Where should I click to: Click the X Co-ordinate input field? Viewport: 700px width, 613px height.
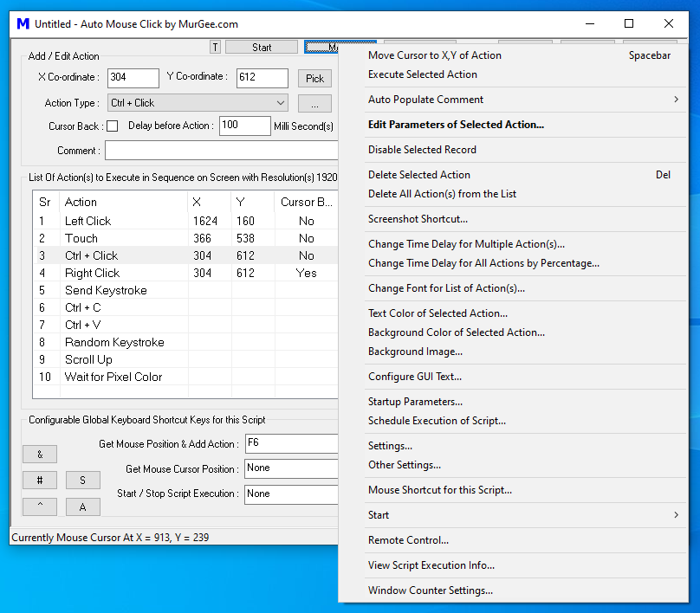click(133, 78)
